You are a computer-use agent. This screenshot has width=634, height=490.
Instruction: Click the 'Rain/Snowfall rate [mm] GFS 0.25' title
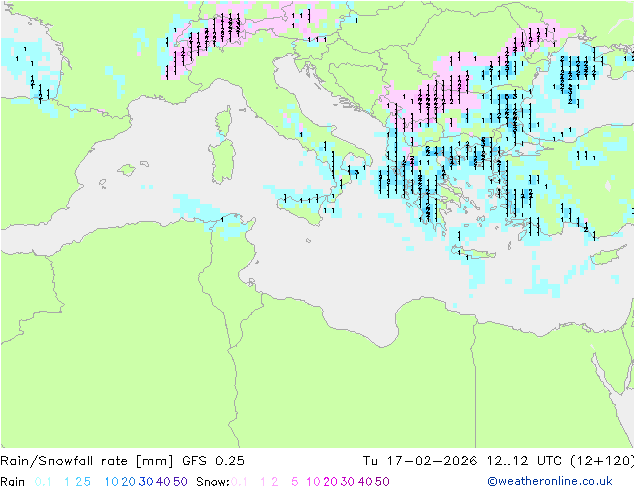coord(122,461)
